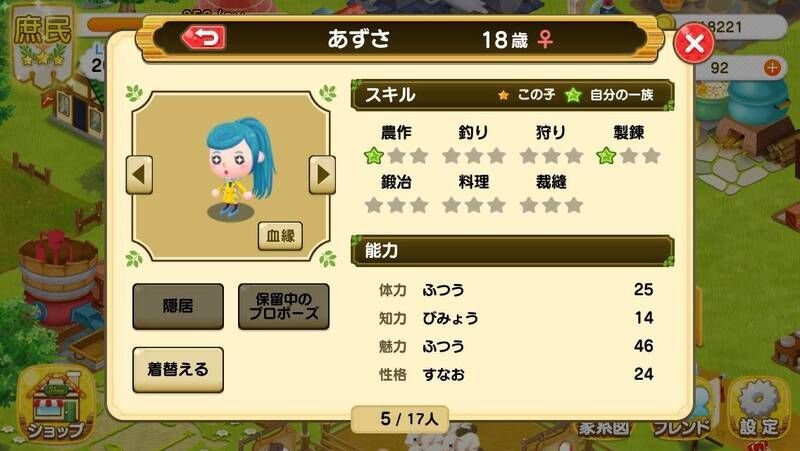Select the green star under 農作
This screenshot has width=800, height=451.
click(373, 156)
